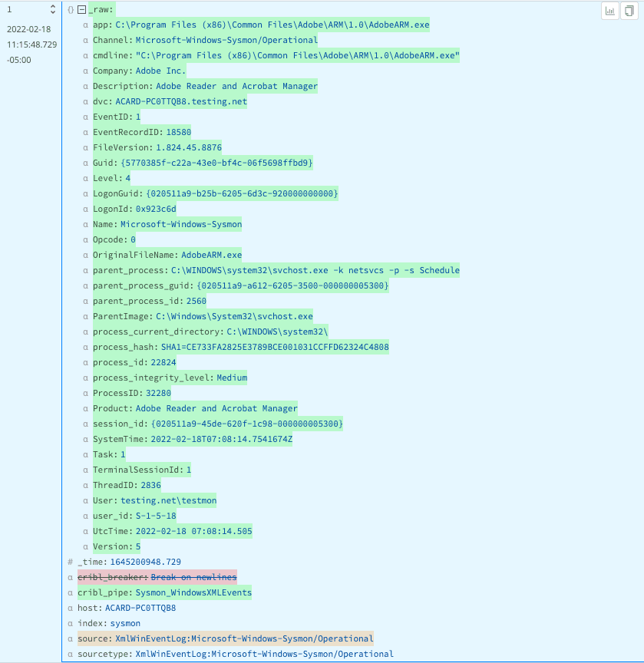Screen dimensions: 644x663
Task: Click the 'a' type icon beside the host field
Action: pos(70,608)
